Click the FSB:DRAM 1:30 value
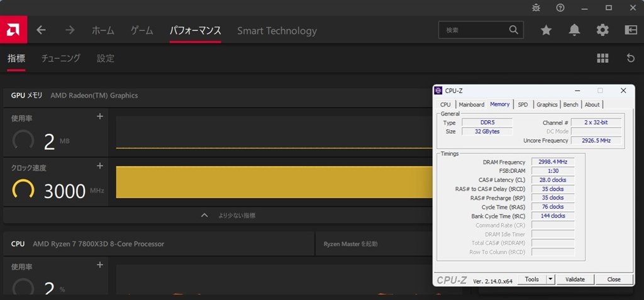The width and height of the screenshot is (644, 300). click(552, 171)
